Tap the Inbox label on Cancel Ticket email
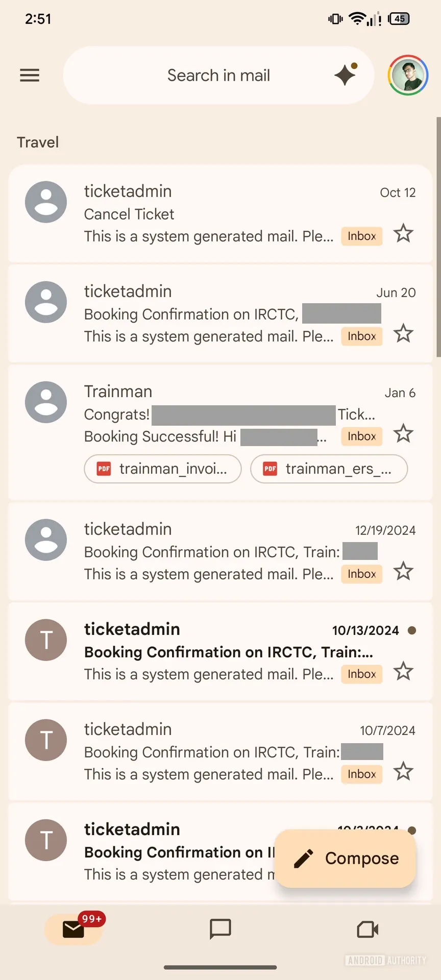Image resolution: width=441 pixels, height=980 pixels. tap(362, 236)
